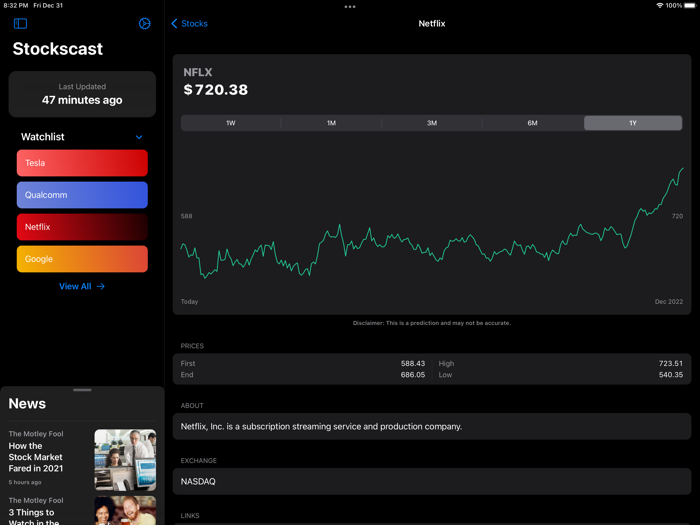Click the Wi-Fi status icon
Viewport: 700px width, 525px height.
(659, 5)
